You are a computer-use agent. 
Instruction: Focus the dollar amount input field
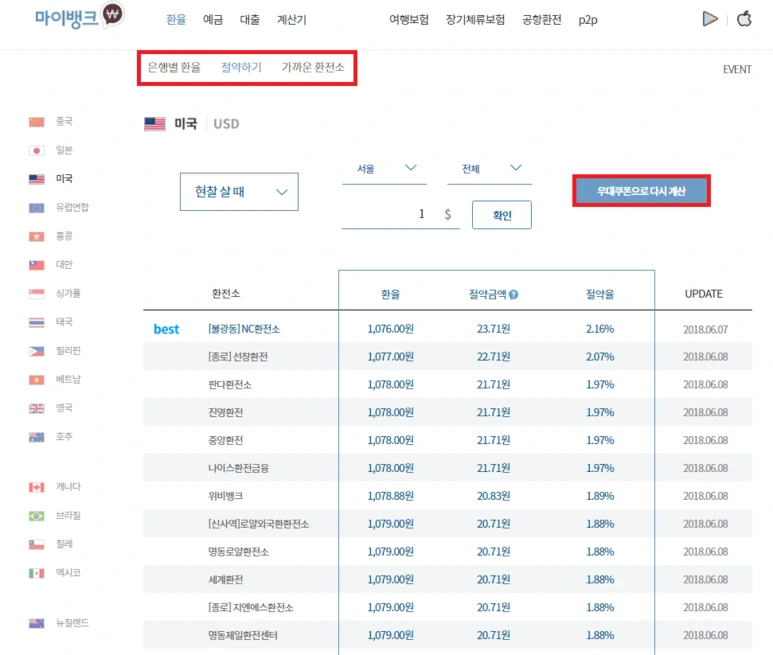tap(400, 214)
